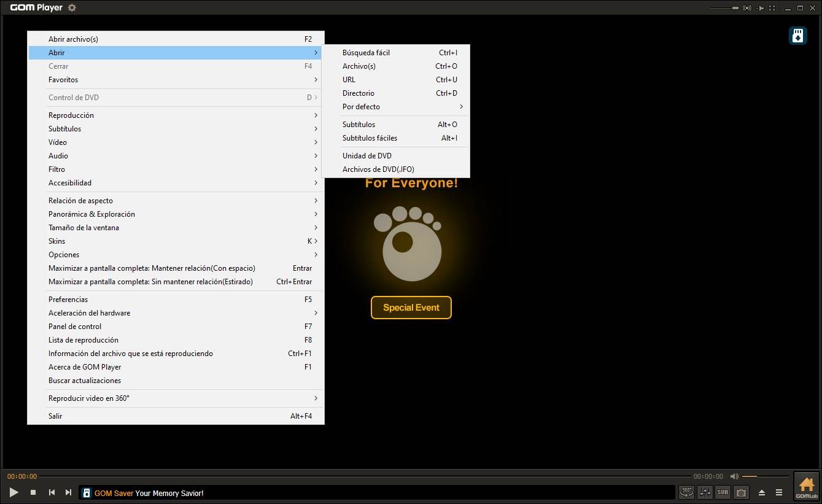
Task: Mute audio via the speaker icon
Action: pos(734,476)
